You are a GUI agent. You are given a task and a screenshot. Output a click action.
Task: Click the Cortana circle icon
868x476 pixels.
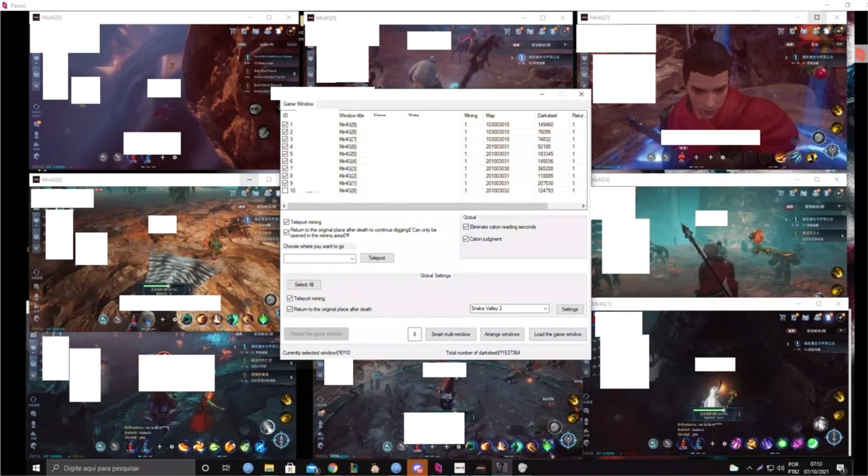pos(205,468)
